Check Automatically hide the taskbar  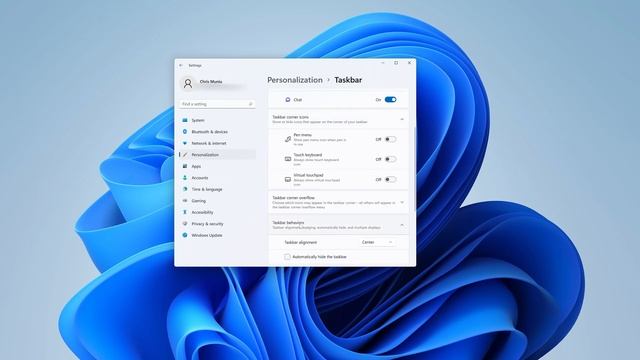287,257
